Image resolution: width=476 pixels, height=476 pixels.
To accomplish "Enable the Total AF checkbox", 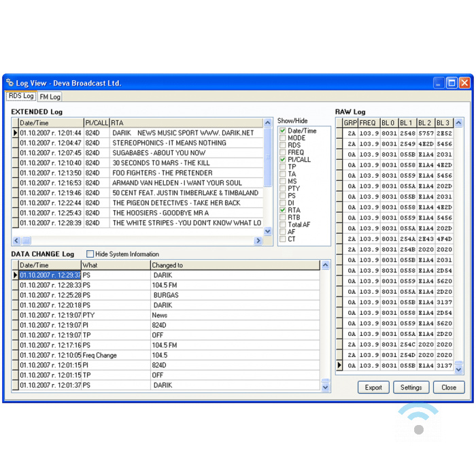I will (x=283, y=224).
